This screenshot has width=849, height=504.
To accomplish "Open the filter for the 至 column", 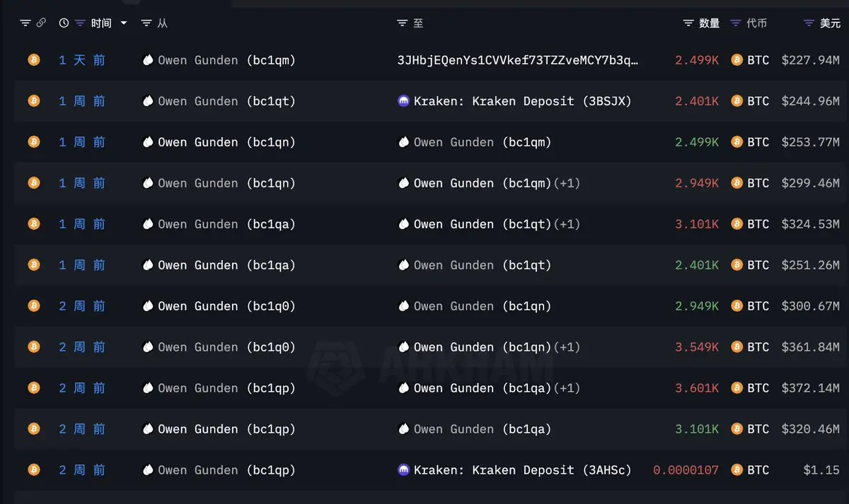I will [x=402, y=23].
